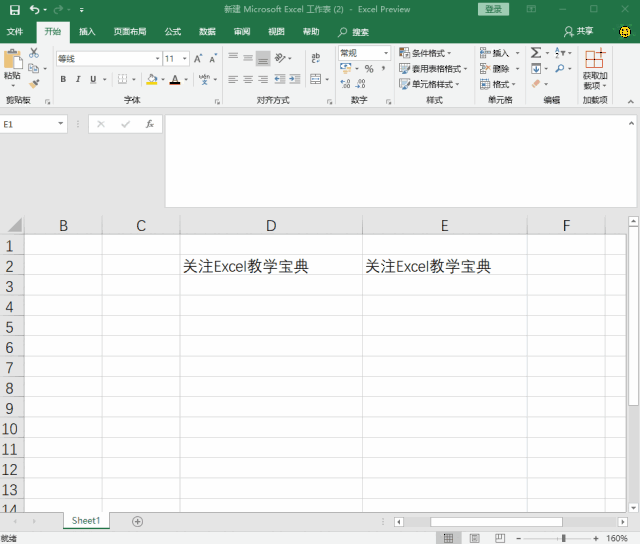The height and width of the screenshot is (544, 640).
Task: Expand the Name Box dropdown
Action: click(x=60, y=124)
